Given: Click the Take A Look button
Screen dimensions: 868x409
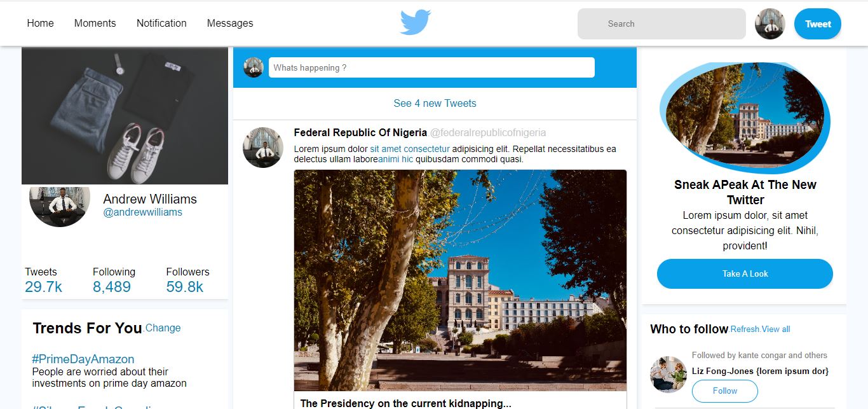Looking at the screenshot, I should point(745,274).
